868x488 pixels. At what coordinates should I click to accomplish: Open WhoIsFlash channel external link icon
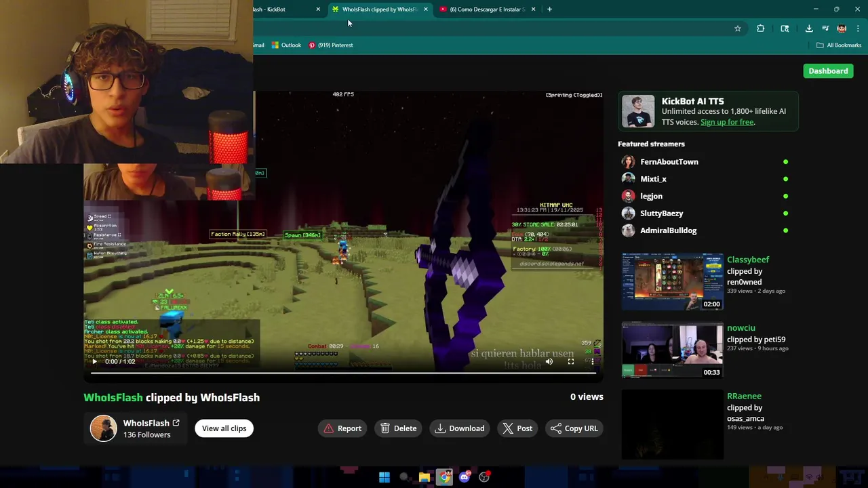tap(176, 423)
